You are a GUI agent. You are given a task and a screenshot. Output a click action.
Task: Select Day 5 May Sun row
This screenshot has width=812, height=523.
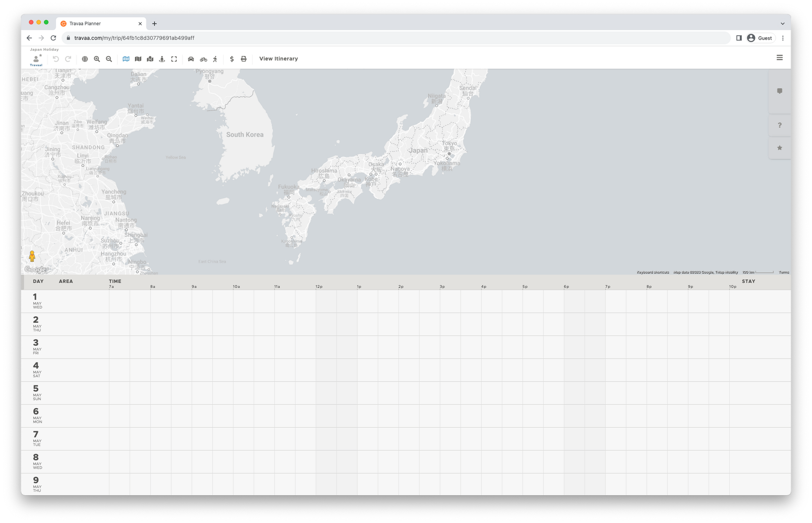click(x=406, y=393)
